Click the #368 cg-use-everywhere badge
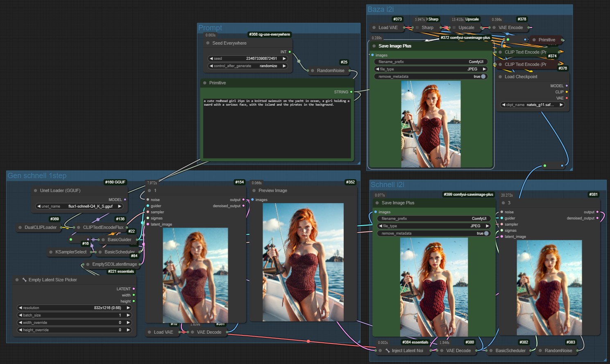 pyautogui.click(x=270, y=34)
